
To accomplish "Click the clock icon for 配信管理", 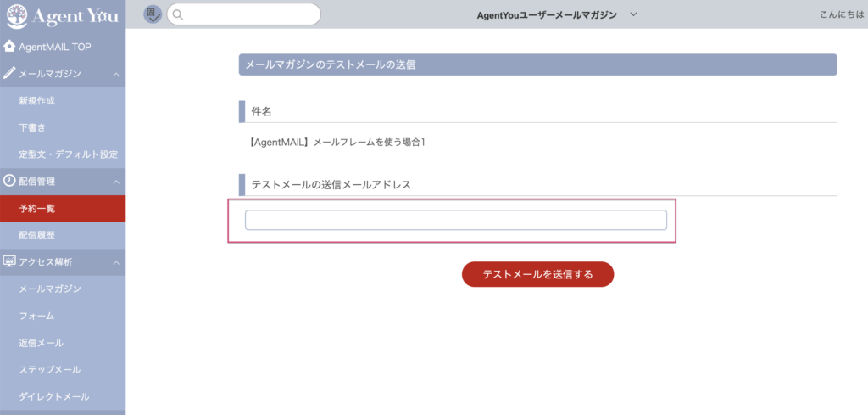I will (x=9, y=181).
